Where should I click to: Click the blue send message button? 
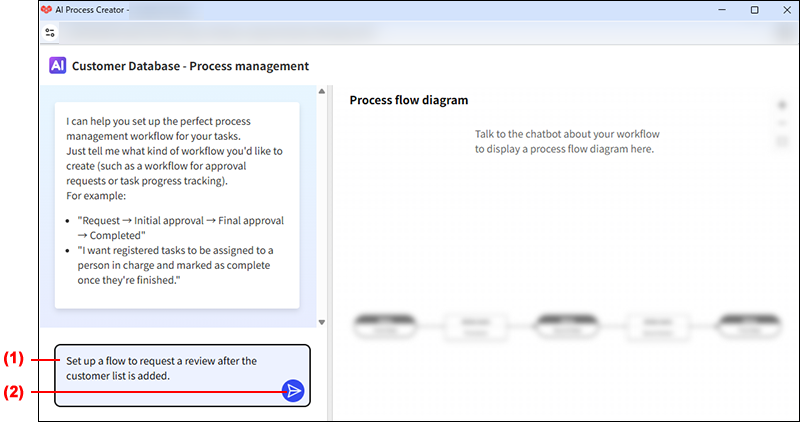coord(293,391)
